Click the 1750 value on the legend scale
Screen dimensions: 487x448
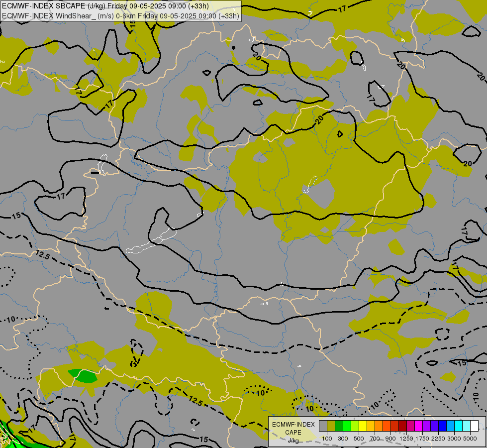pyautogui.click(x=422, y=439)
